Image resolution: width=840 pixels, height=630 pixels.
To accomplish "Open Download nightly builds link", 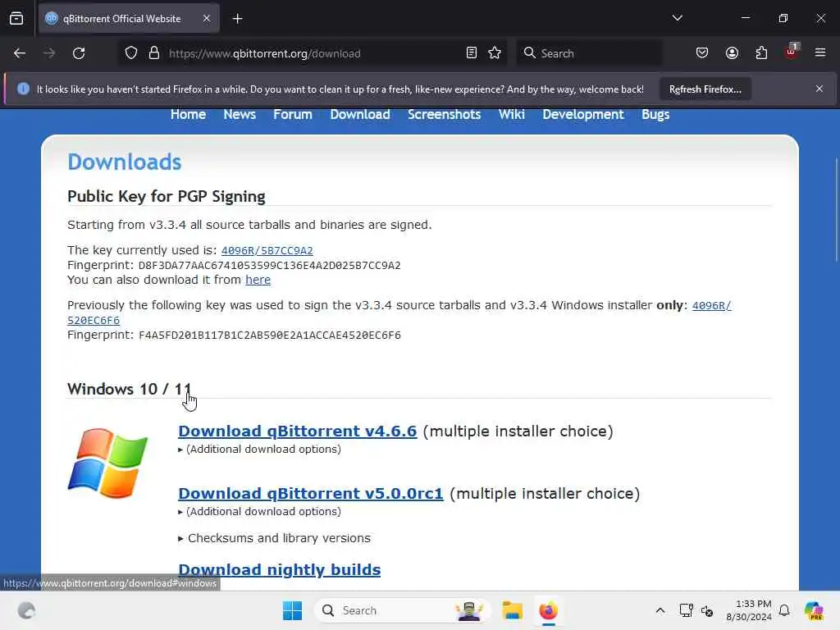I will click(x=279, y=570).
